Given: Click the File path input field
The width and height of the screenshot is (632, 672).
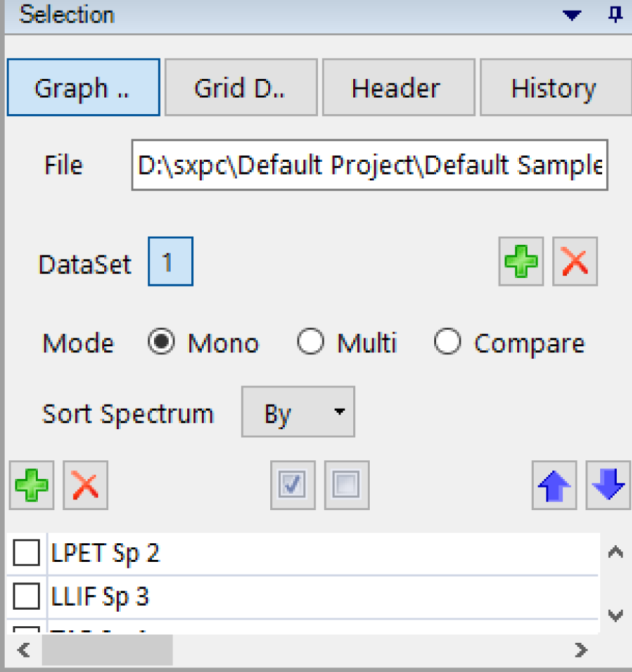Looking at the screenshot, I should coord(369,165).
